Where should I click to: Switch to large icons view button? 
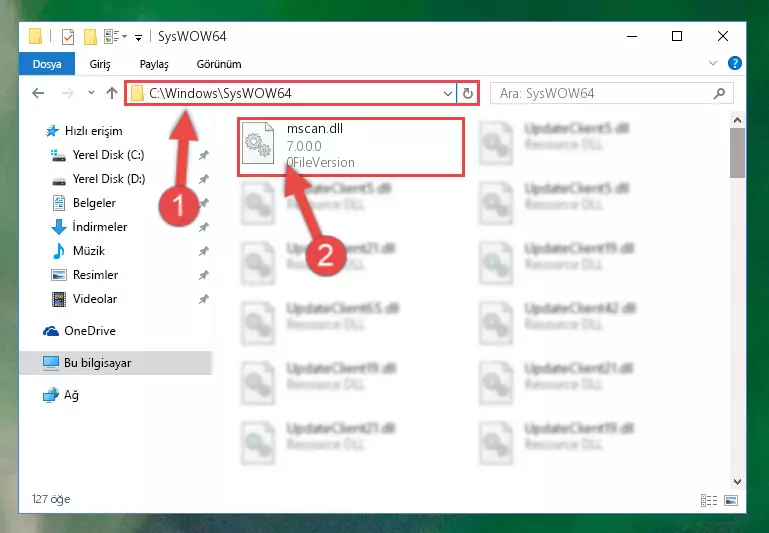point(731,501)
